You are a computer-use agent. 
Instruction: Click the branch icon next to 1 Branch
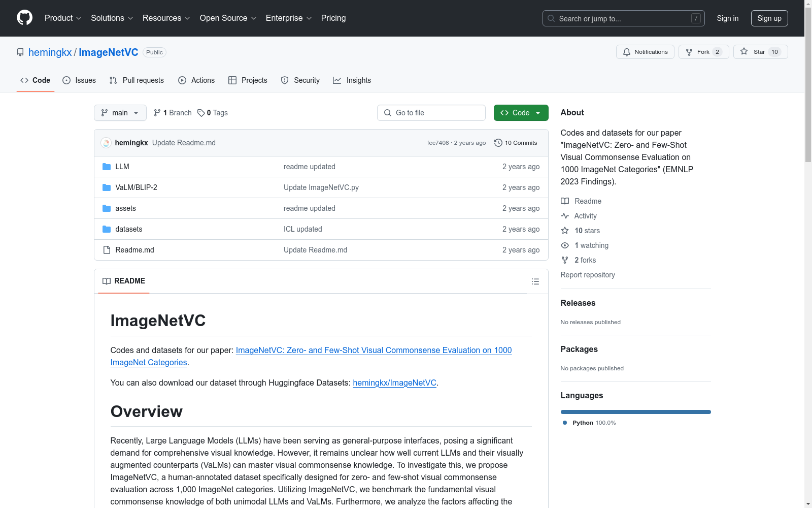tap(157, 113)
